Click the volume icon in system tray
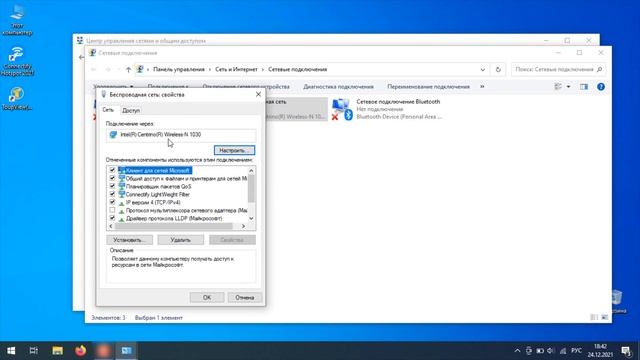Viewport: 640px width, 360px height. point(551,351)
